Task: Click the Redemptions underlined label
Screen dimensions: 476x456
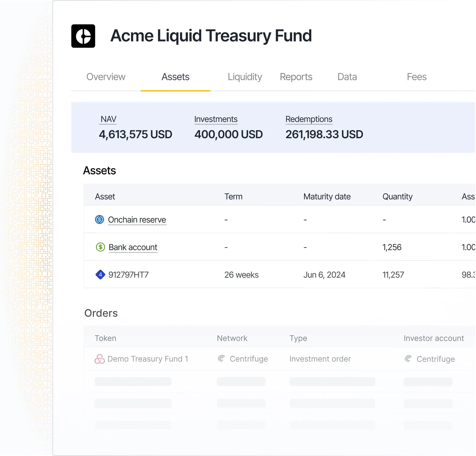Action: (x=309, y=119)
